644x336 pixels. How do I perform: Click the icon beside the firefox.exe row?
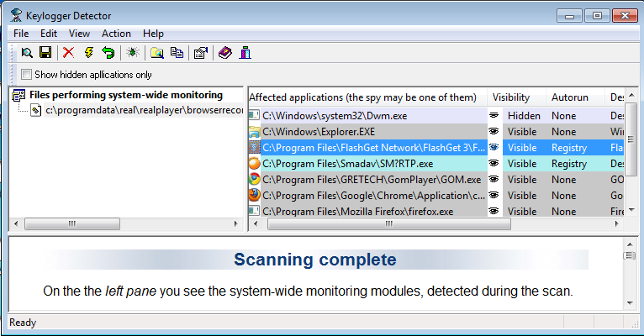254,211
